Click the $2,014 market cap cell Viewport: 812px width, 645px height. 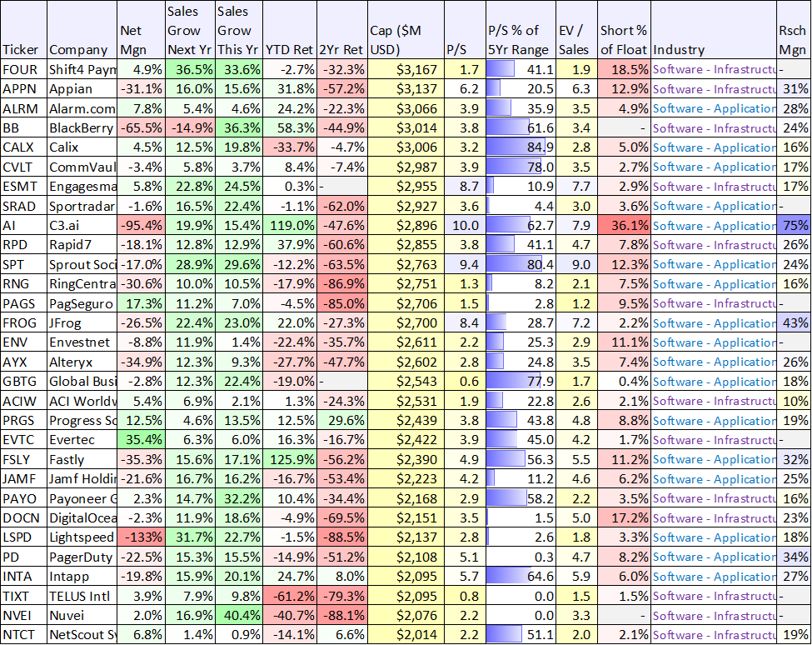coord(406,635)
